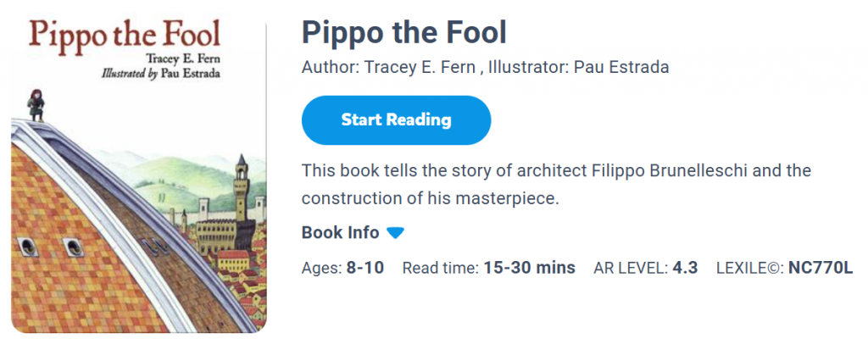
Task: Click the left round window on the dome
Action: coord(27,245)
